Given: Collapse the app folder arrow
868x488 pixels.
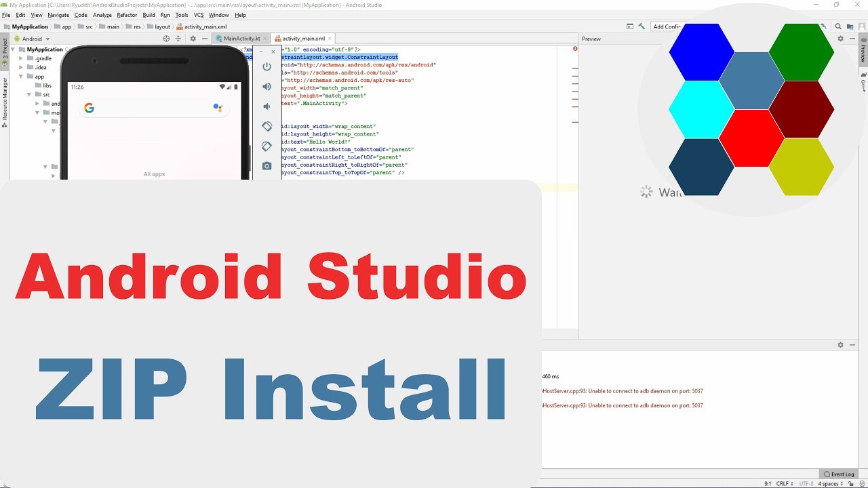Looking at the screenshot, I should coord(21,77).
